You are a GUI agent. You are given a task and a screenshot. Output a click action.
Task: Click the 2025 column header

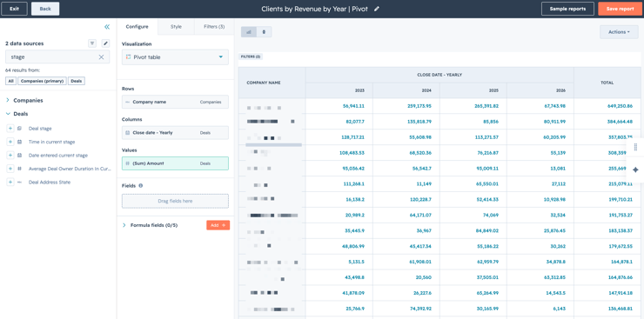point(473,90)
